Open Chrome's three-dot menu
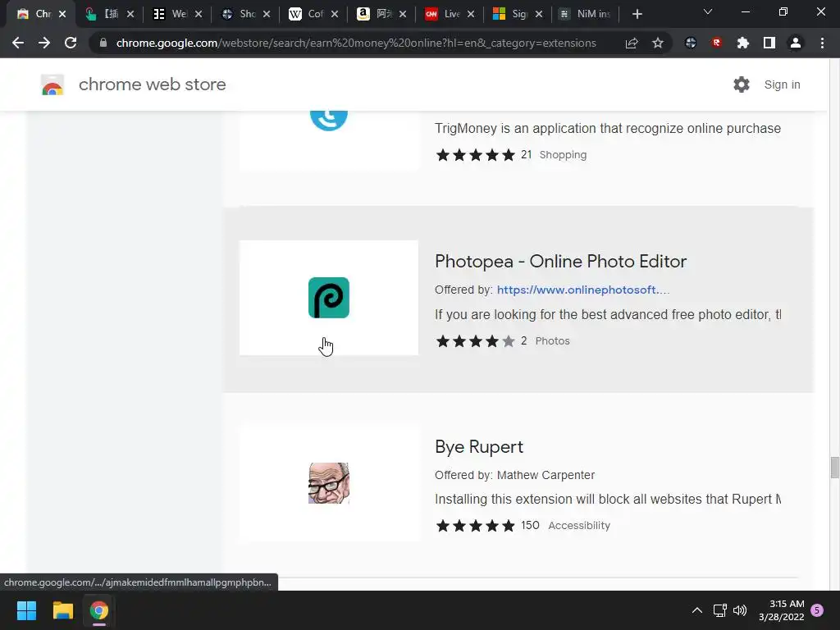 (x=822, y=43)
